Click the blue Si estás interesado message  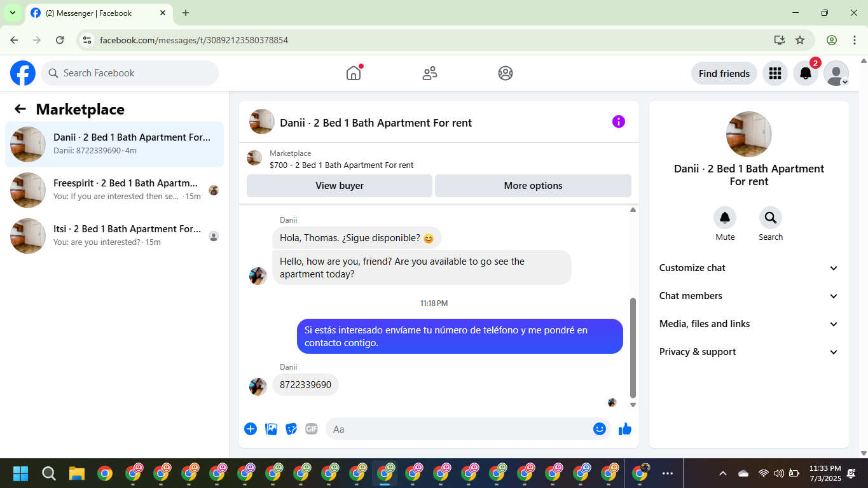(x=460, y=336)
